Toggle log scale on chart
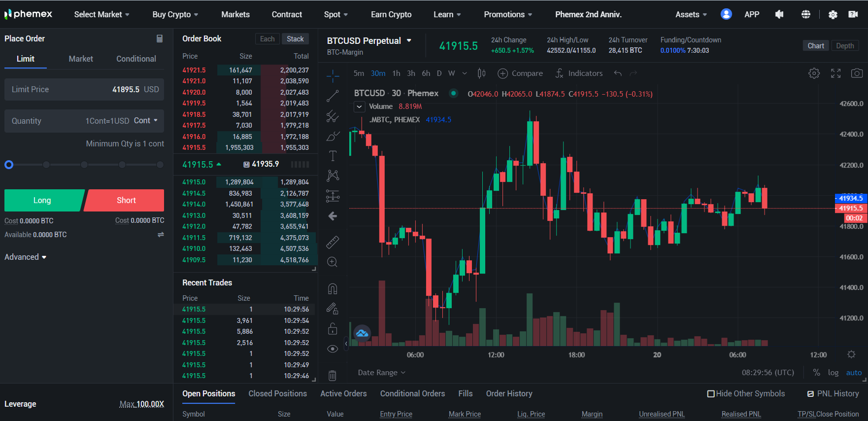This screenshot has height=421, width=868. 833,372
